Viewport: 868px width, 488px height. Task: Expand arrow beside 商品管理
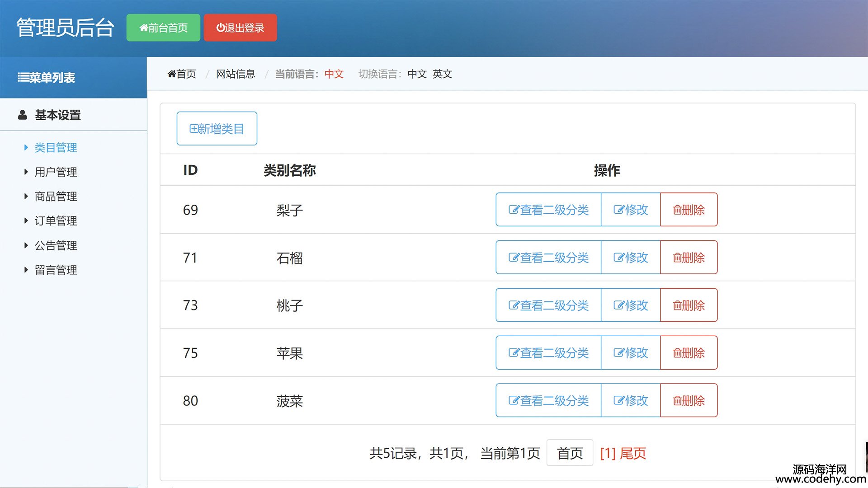26,196
